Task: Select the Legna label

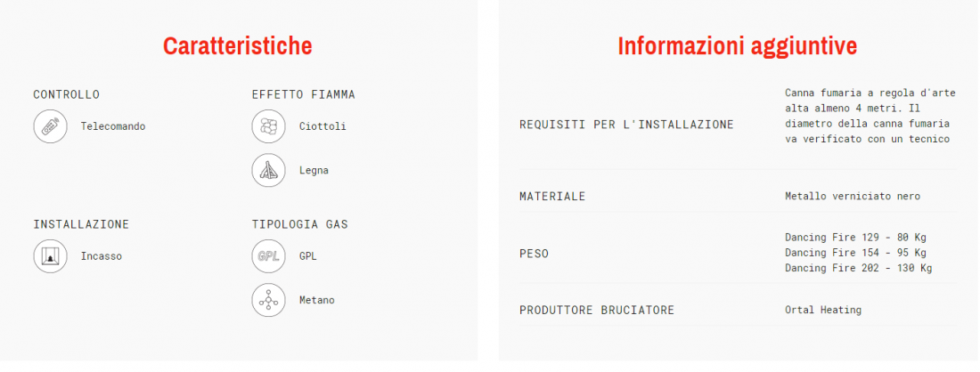Action: pyautogui.click(x=314, y=170)
